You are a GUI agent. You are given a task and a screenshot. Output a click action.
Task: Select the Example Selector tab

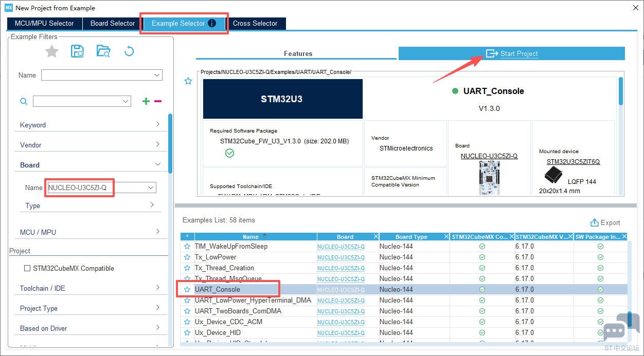point(184,23)
